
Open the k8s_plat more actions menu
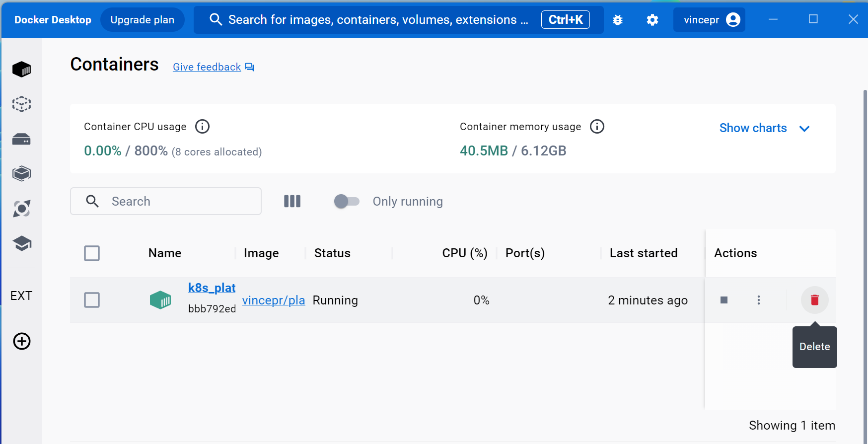coord(758,300)
